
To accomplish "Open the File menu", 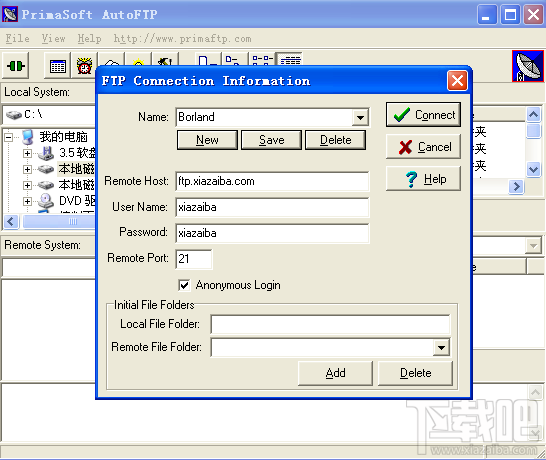I will pos(17,38).
